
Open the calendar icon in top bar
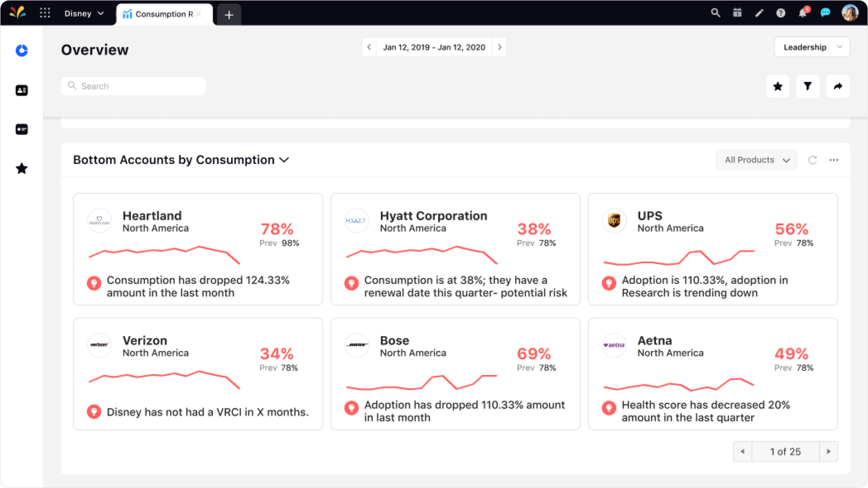tap(737, 13)
